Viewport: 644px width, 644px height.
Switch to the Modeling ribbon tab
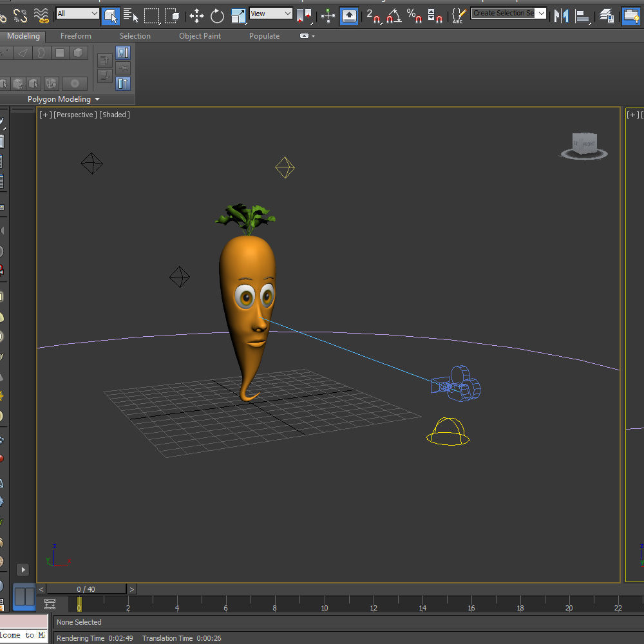click(23, 36)
